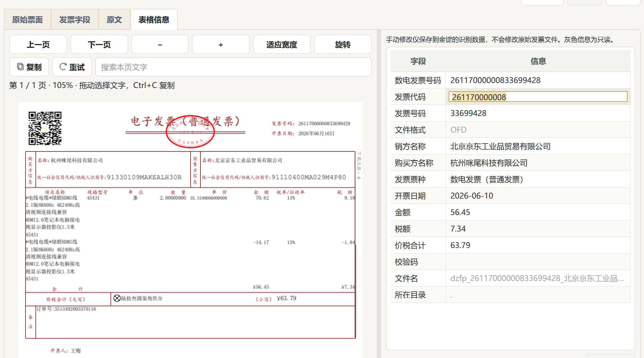Image resolution: width=644 pixels, height=358 pixels.
Task: Click the 金额 value 56.45
Action: pyautogui.click(x=460, y=212)
